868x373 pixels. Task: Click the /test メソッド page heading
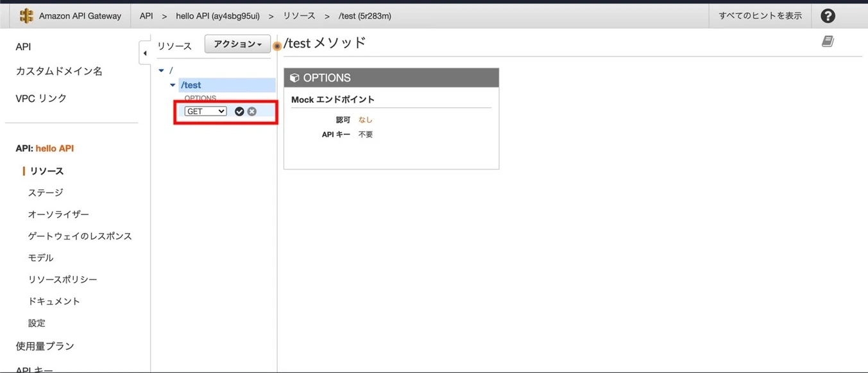(x=325, y=43)
